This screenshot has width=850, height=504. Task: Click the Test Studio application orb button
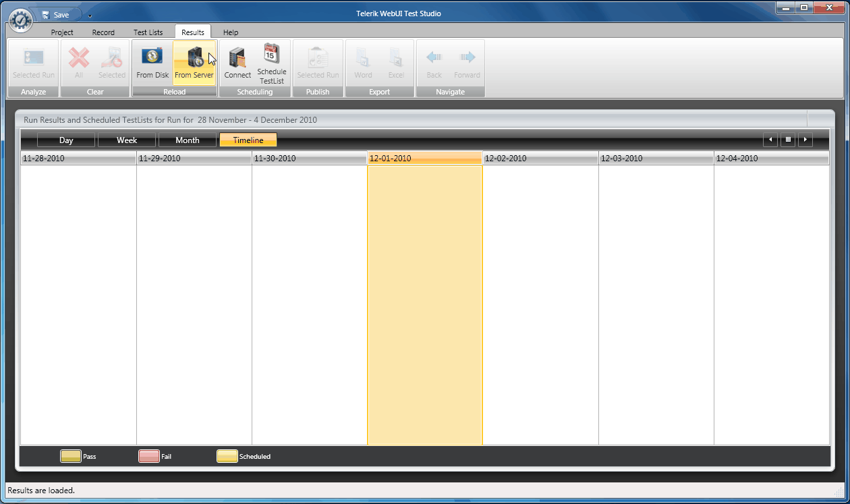click(x=21, y=21)
